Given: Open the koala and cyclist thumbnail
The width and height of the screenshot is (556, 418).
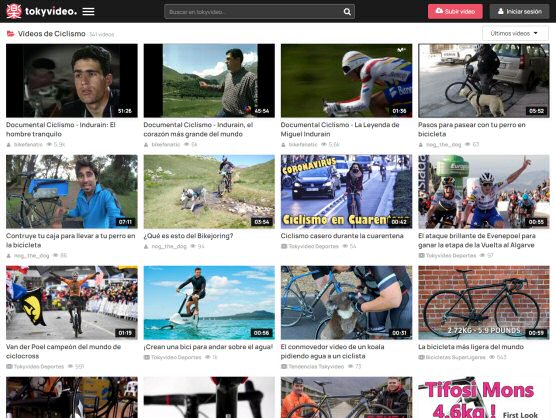Looking at the screenshot, I should [346, 302].
